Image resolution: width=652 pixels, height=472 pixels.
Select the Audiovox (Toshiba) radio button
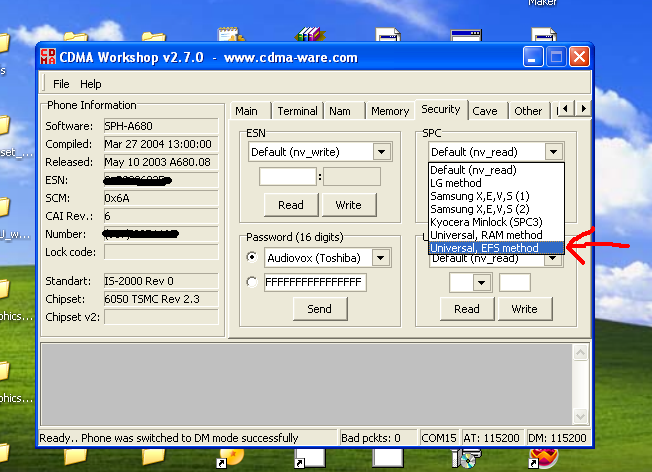coord(252,257)
